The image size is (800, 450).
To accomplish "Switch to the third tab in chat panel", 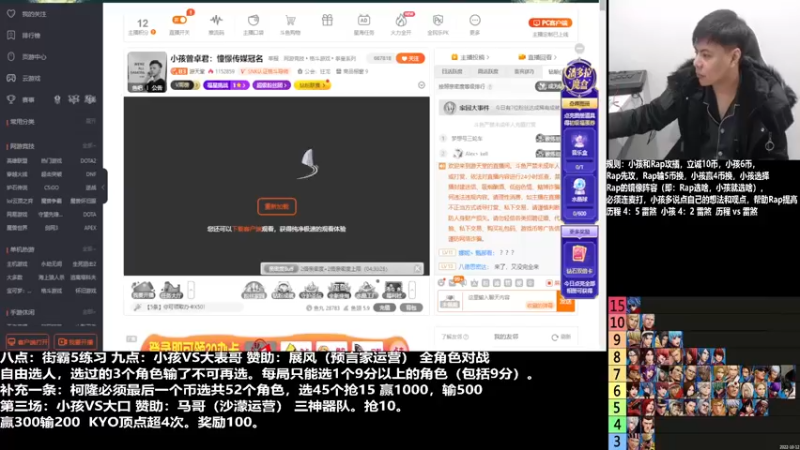I will click(x=523, y=72).
